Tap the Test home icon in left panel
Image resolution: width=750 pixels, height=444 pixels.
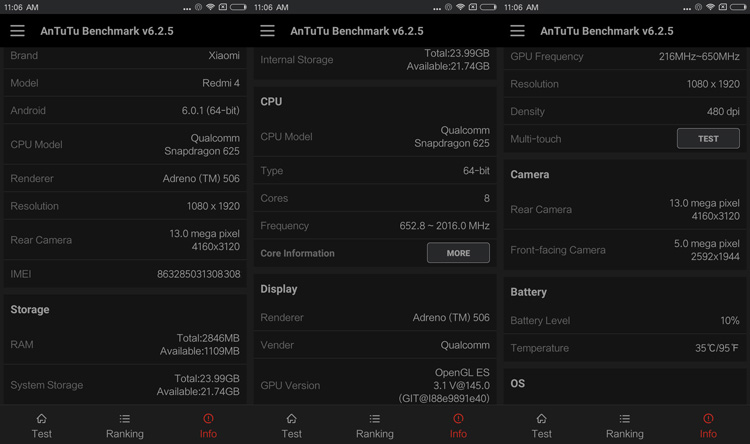pyautogui.click(x=42, y=419)
